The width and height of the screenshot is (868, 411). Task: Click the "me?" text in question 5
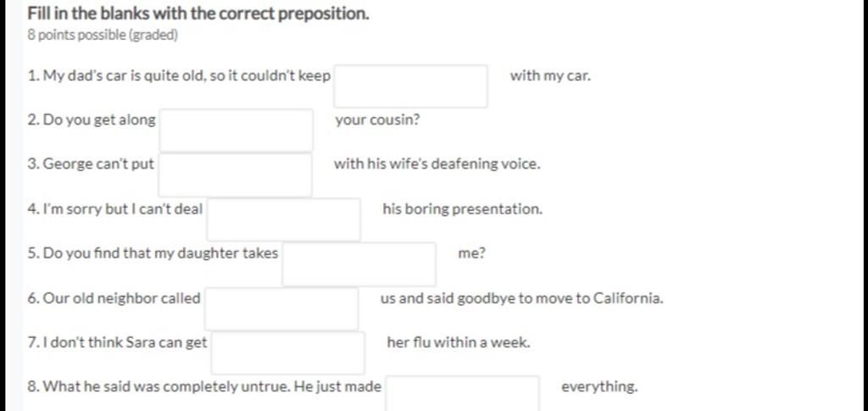(471, 254)
